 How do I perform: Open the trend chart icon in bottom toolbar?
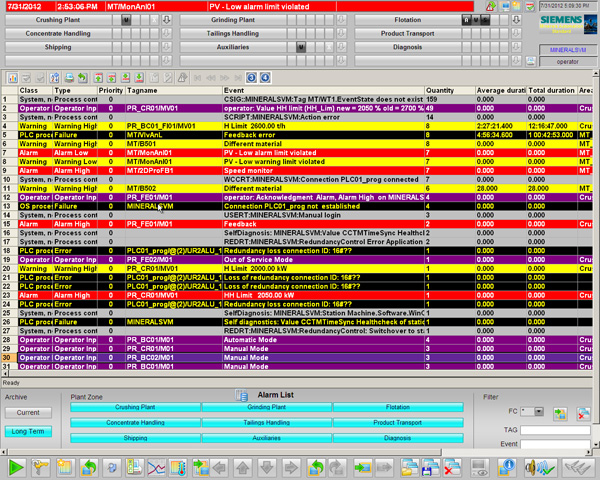[x=156, y=467]
